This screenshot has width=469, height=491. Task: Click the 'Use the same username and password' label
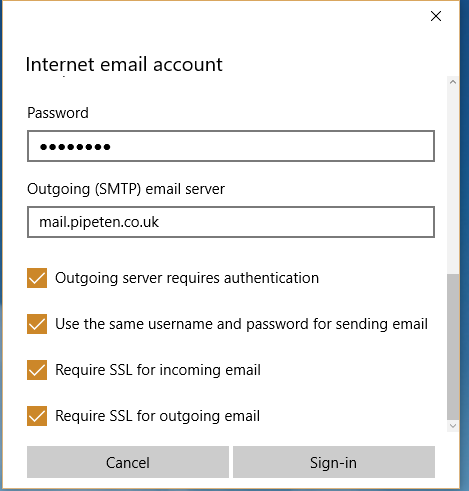pos(241,324)
